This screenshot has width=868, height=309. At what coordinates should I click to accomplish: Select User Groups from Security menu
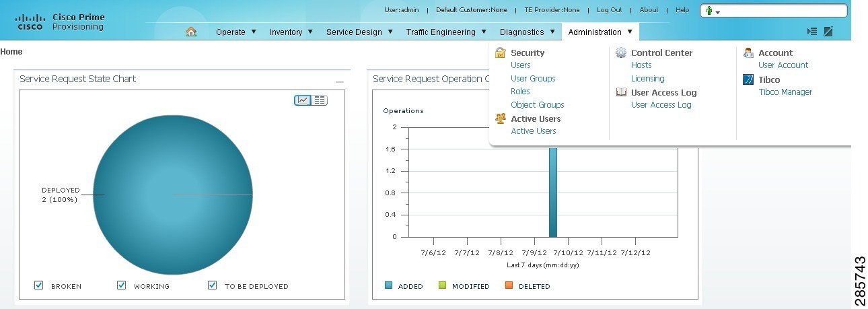point(533,78)
